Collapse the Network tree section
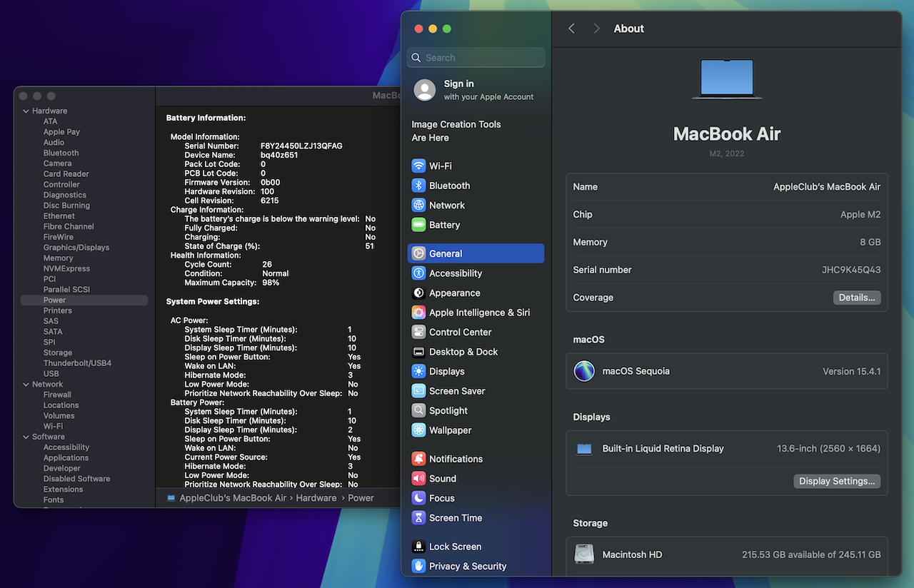Image resolution: width=914 pixels, height=588 pixels. [26, 385]
